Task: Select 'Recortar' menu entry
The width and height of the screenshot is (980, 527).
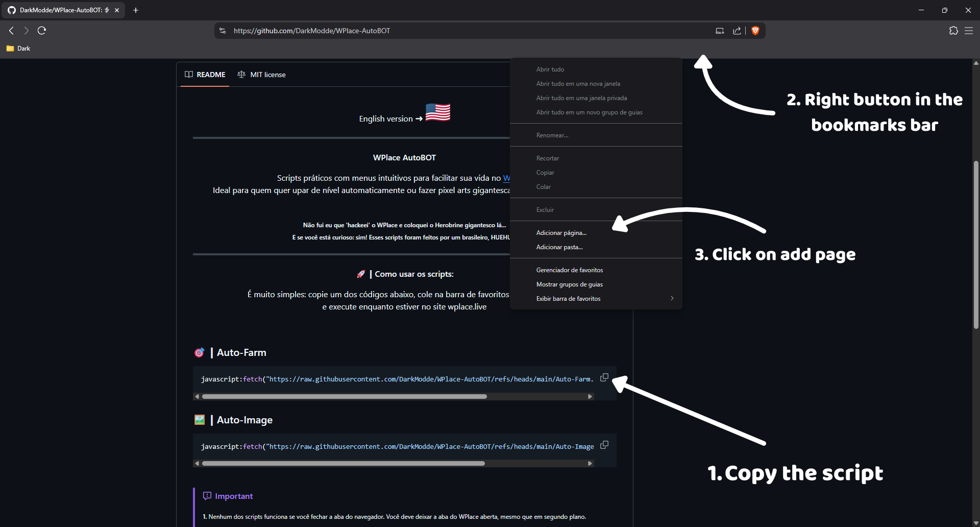Action: (596, 158)
